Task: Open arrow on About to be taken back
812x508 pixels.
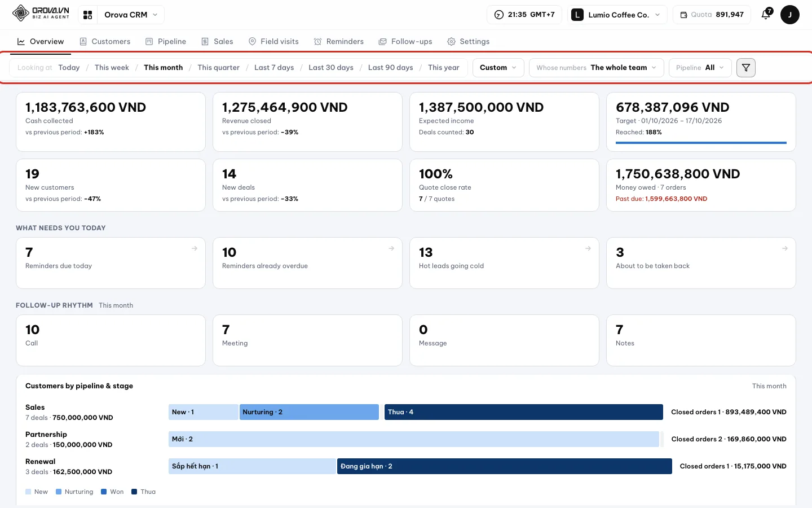Action: pyautogui.click(x=785, y=248)
